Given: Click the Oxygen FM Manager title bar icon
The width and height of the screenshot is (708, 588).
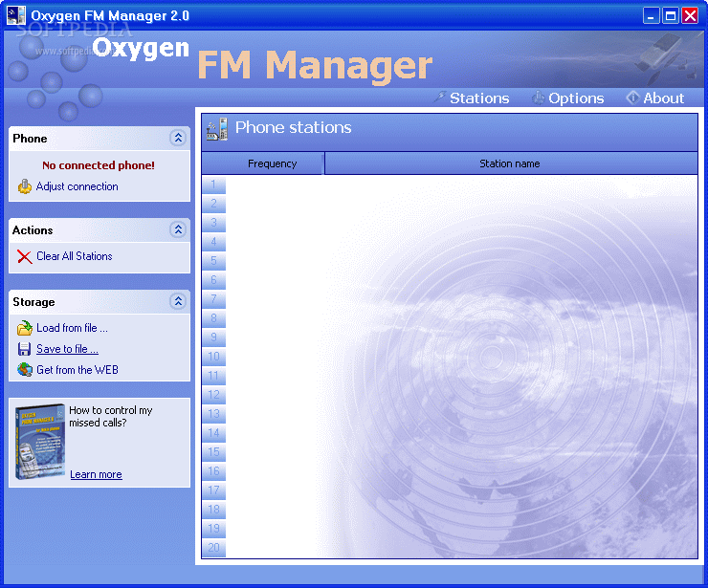Looking at the screenshot, I should 16,15.
